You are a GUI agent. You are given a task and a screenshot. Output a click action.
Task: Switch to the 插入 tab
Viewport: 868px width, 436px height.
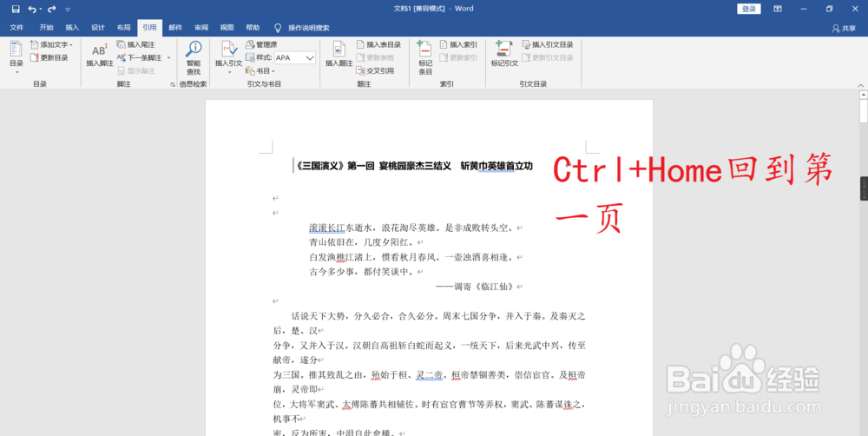pyautogui.click(x=72, y=27)
